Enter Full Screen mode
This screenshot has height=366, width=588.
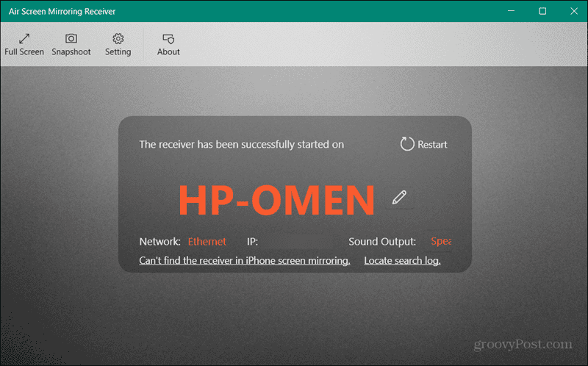point(24,44)
